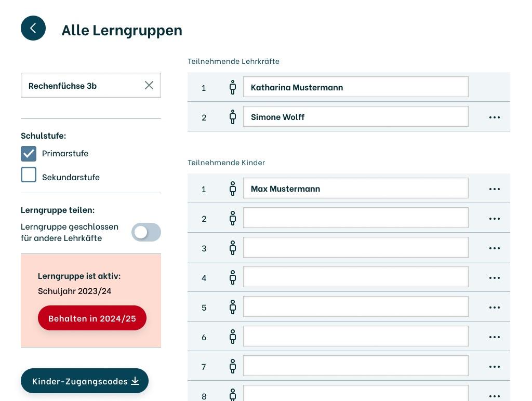Image resolution: width=532 pixels, height=401 pixels.
Task: Select the Katharina Mustermann name field
Action: tap(355, 87)
